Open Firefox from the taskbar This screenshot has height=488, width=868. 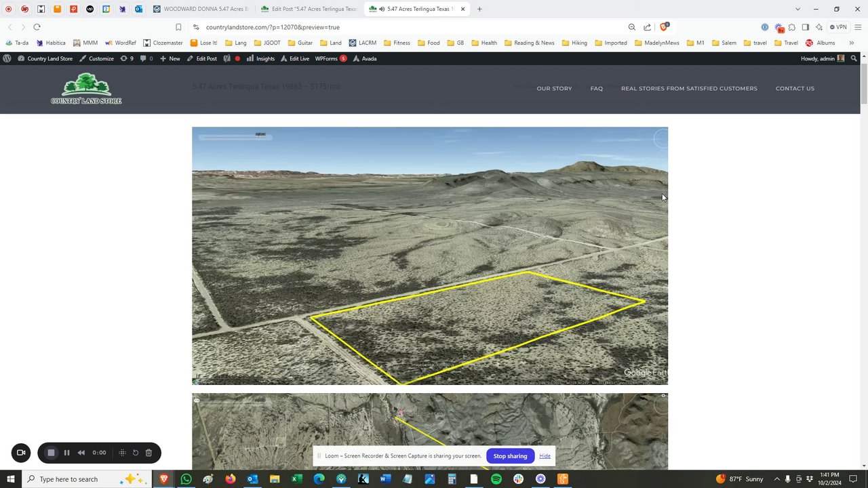pyautogui.click(x=230, y=479)
